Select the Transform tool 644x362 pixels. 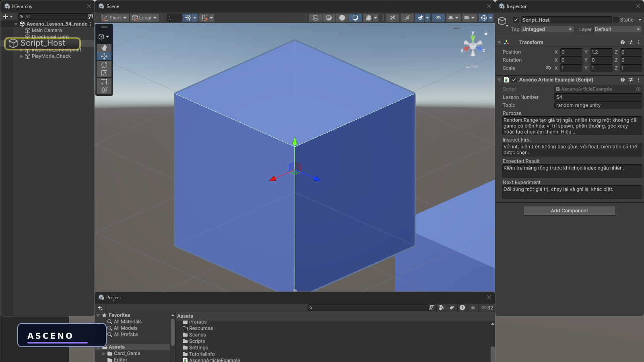[x=104, y=90]
